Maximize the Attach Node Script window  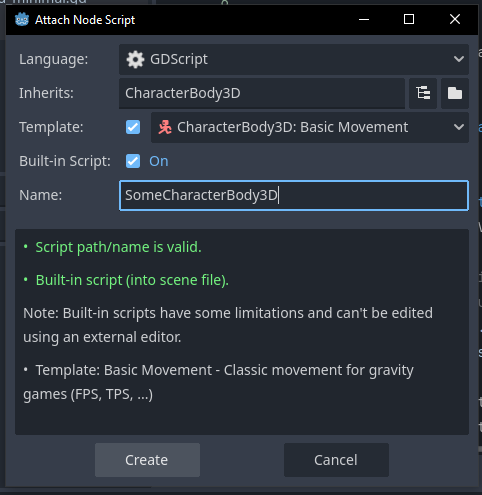pyautogui.click(x=409, y=19)
